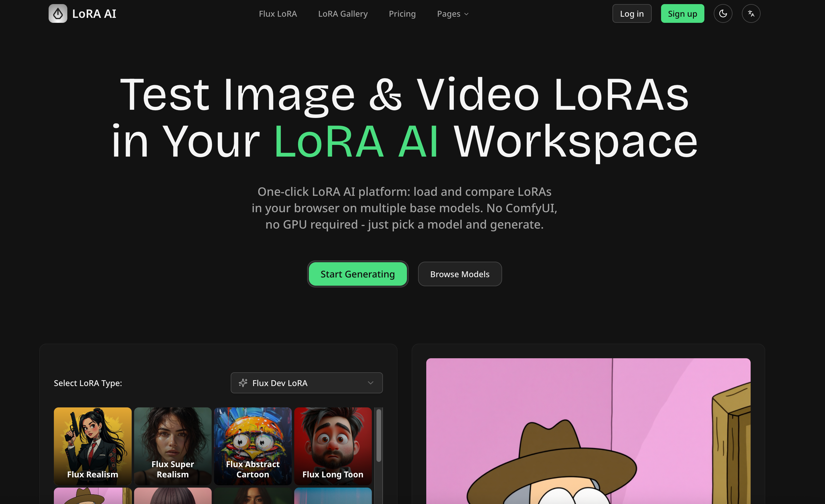Open the Flux LoRA page

[278, 14]
